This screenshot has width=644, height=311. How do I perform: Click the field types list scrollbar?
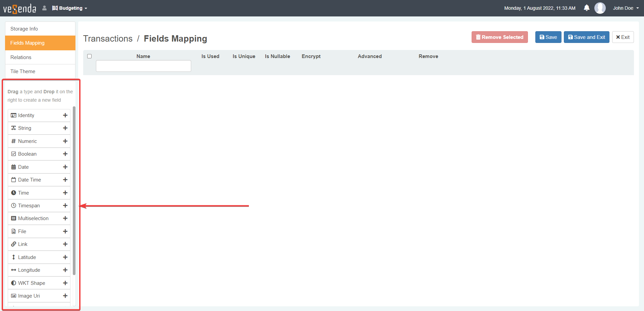[74, 191]
